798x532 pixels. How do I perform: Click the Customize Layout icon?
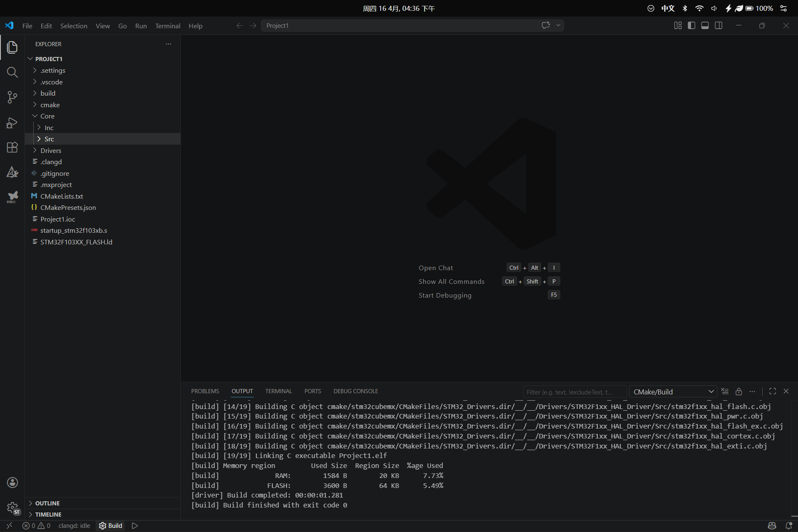(x=678, y=26)
